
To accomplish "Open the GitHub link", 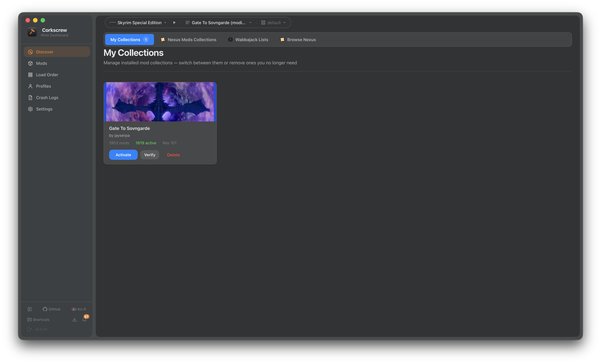I will tap(51, 309).
